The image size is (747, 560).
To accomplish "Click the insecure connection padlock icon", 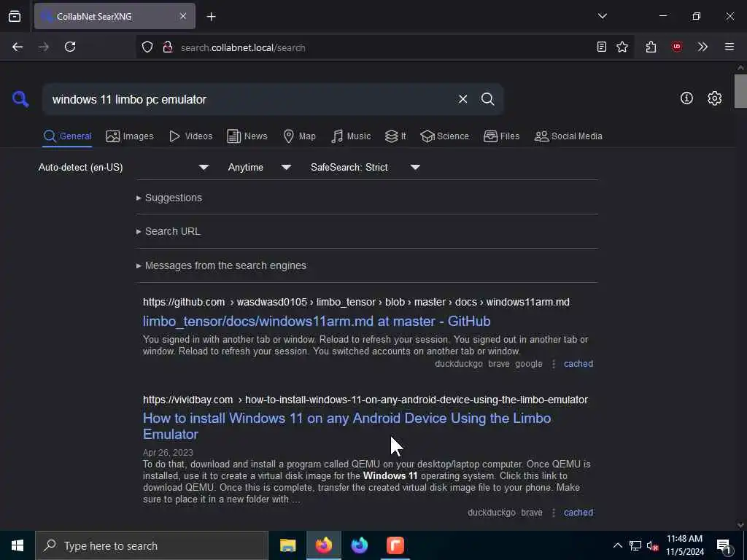I will [x=167, y=47].
